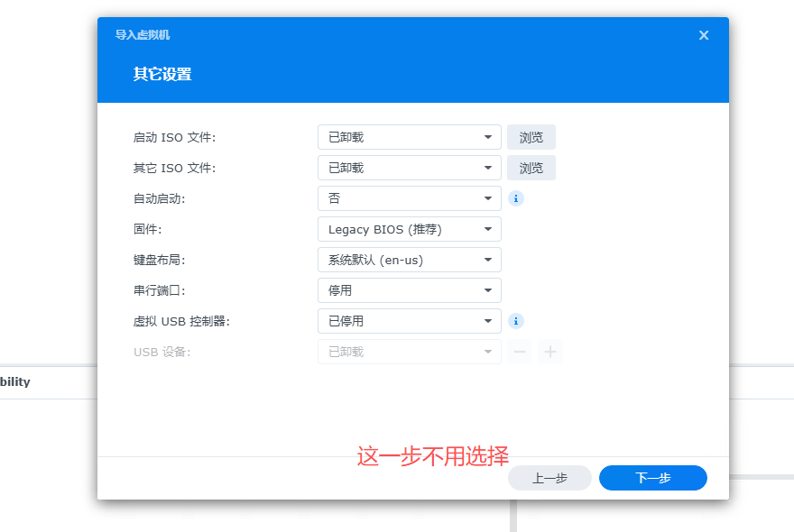View the info icon beside 虚拟 USB 控制器
794x532 pixels.
click(x=516, y=321)
